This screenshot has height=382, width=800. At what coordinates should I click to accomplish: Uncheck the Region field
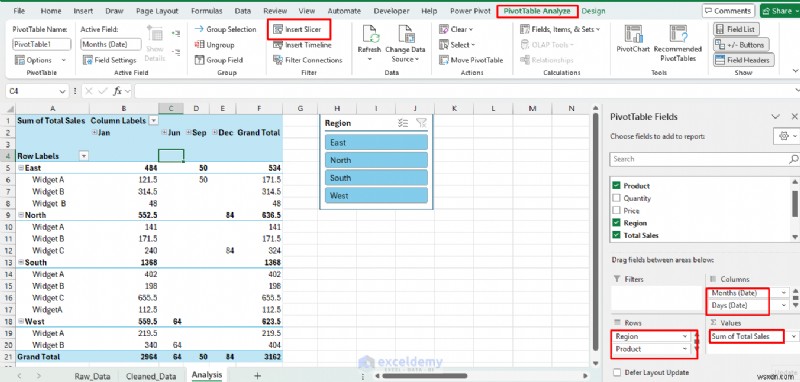[616, 223]
